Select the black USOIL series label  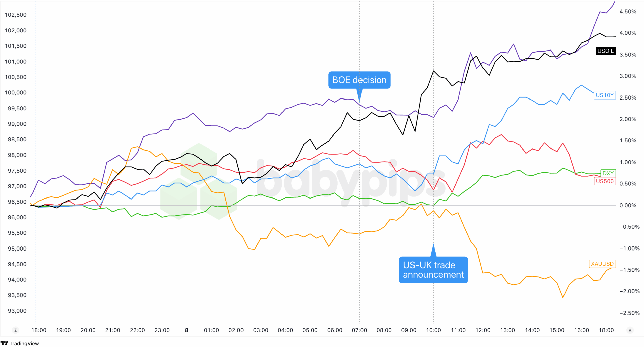click(605, 51)
